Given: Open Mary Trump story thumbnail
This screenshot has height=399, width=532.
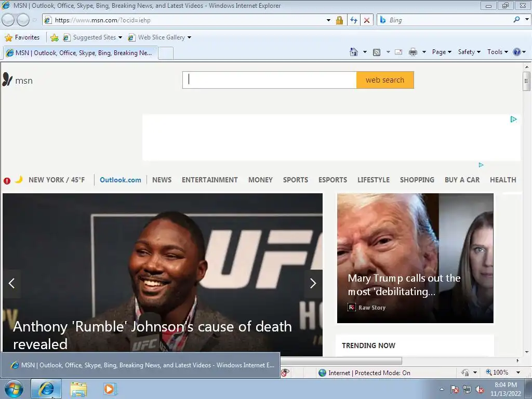Looking at the screenshot, I should click(x=415, y=258).
